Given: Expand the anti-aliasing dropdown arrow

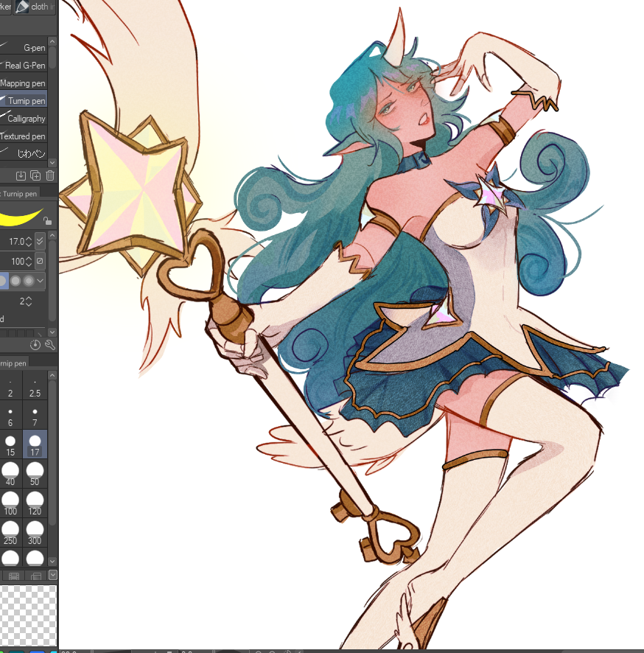Looking at the screenshot, I should pos(41,281).
